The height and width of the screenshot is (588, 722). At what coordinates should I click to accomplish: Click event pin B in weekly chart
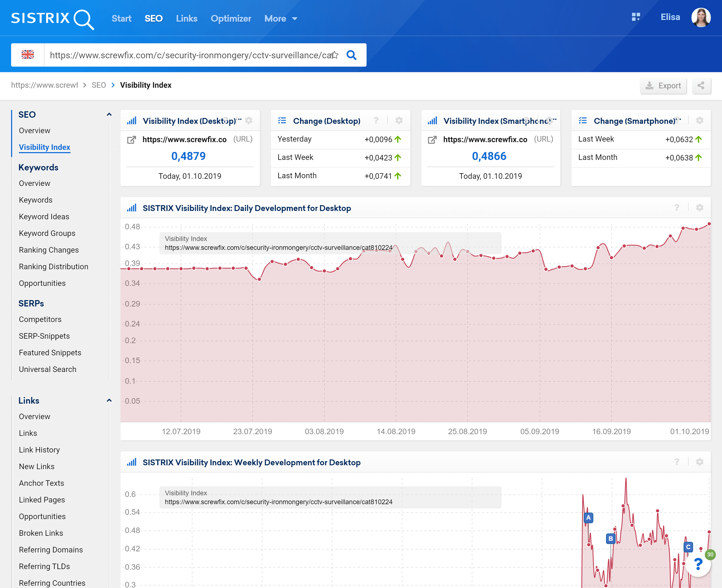tap(611, 539)
